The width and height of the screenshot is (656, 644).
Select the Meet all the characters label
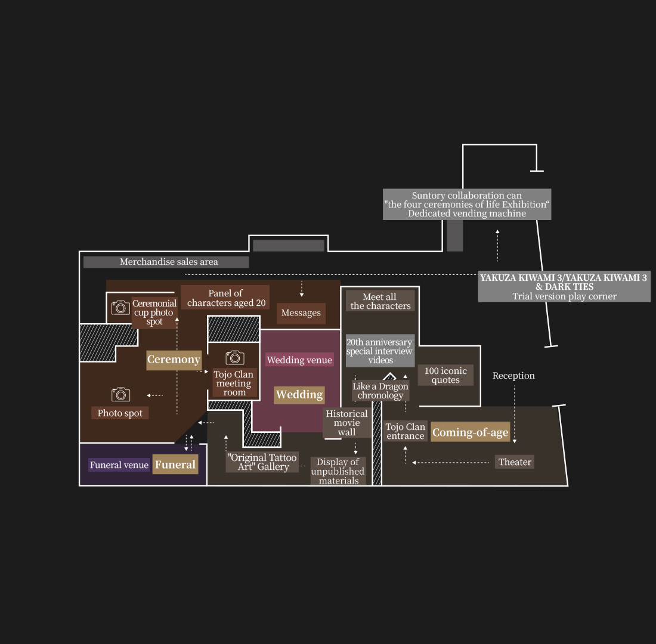(380, 301)
